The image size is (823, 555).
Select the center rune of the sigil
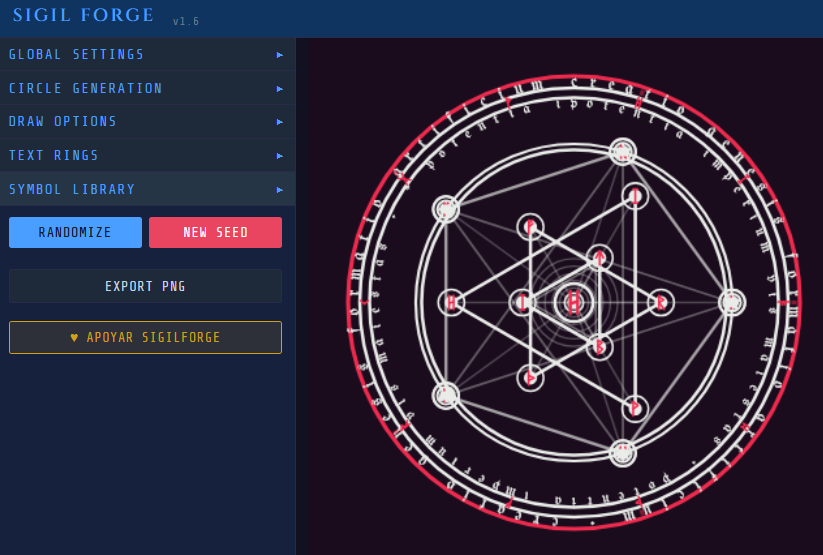coord(573,302)
